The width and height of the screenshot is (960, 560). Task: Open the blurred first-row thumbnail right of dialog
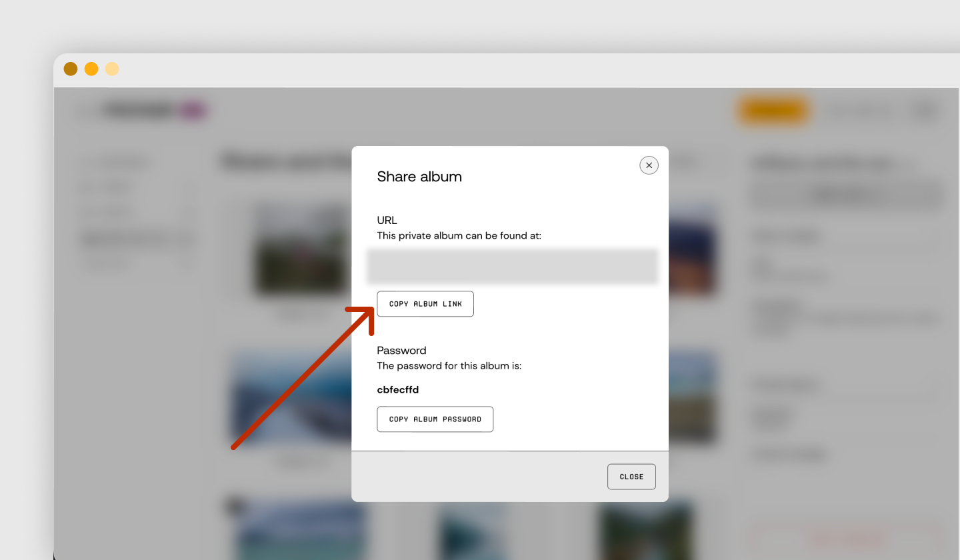point(693,250)
